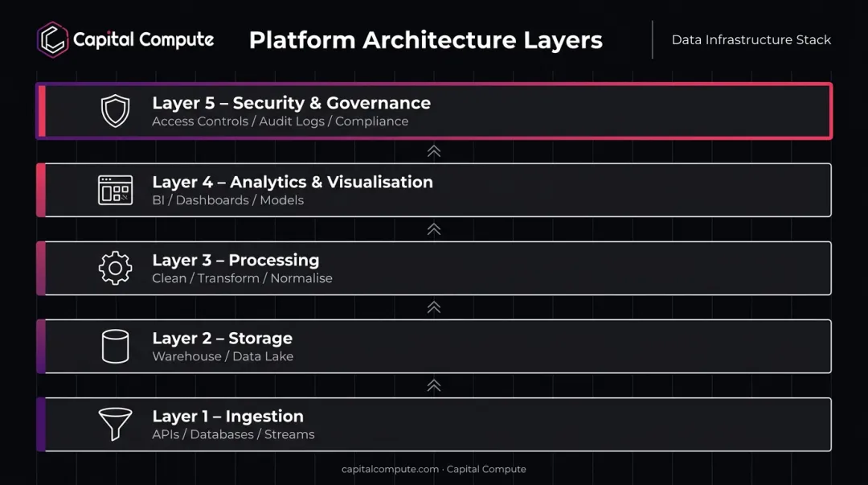Click the 'APIs / Databases / Streams' subtitle
This screenshot has height=485, width=868.
234,434
